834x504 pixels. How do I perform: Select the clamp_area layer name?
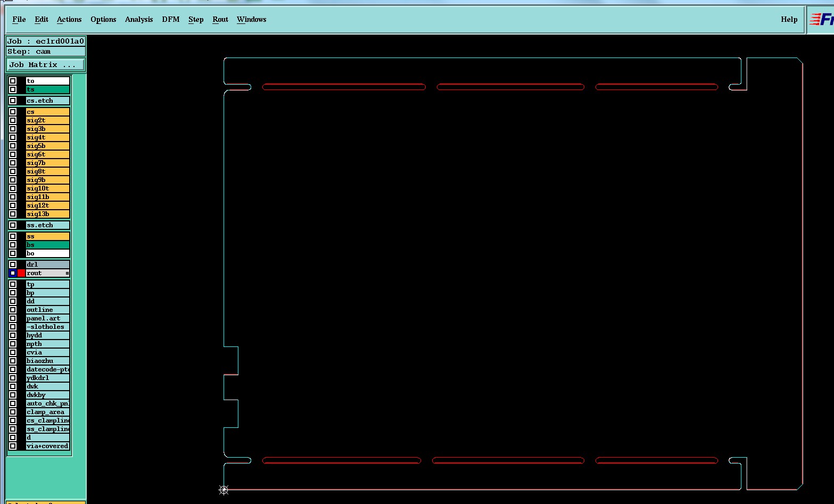tap(47, 412)
